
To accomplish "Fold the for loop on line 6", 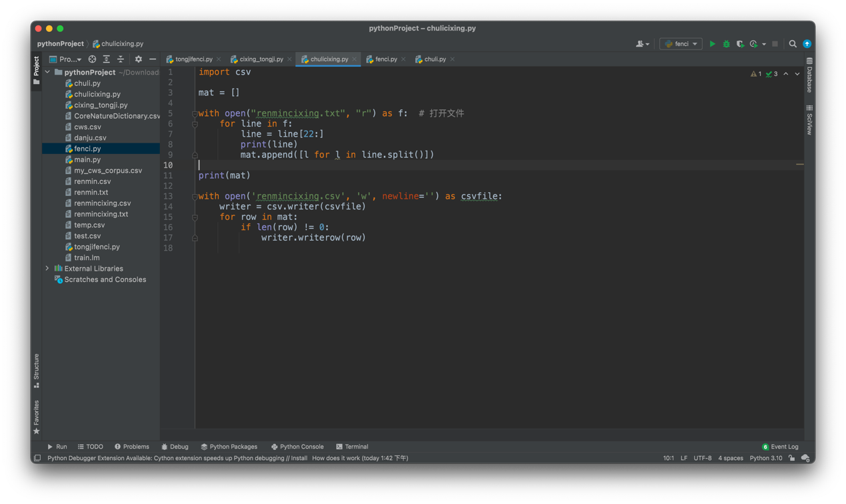I will point(195,124).
